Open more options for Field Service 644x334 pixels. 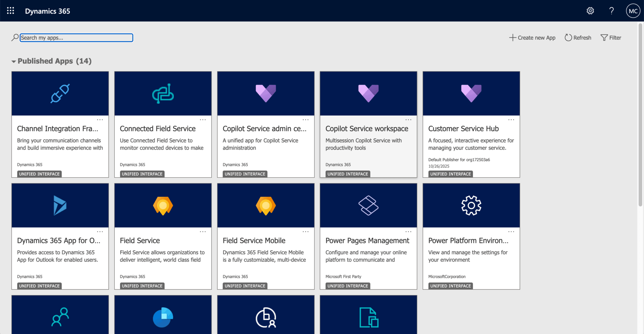coord(203,232)
